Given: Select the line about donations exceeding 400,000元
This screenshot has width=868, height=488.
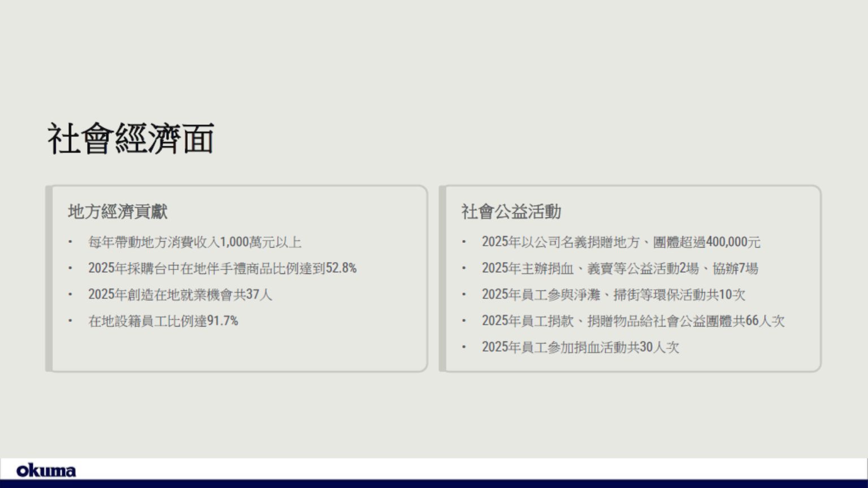Looking at the screenshot, I should pos(620,242).
